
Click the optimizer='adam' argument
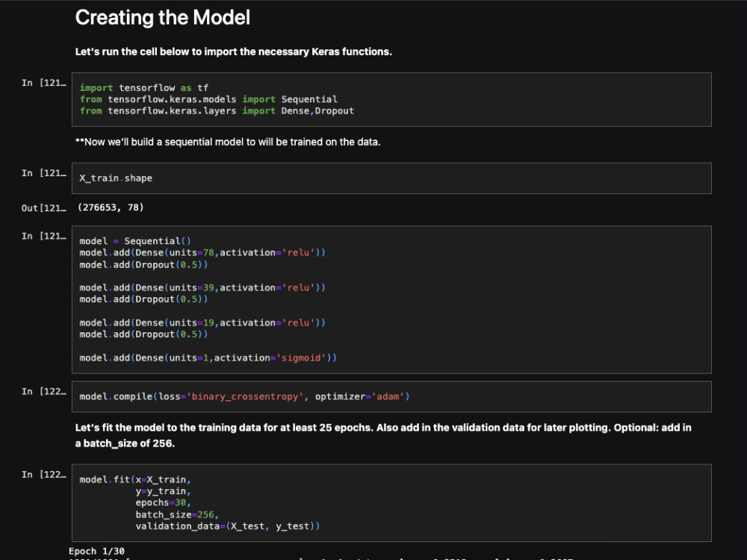359,396
